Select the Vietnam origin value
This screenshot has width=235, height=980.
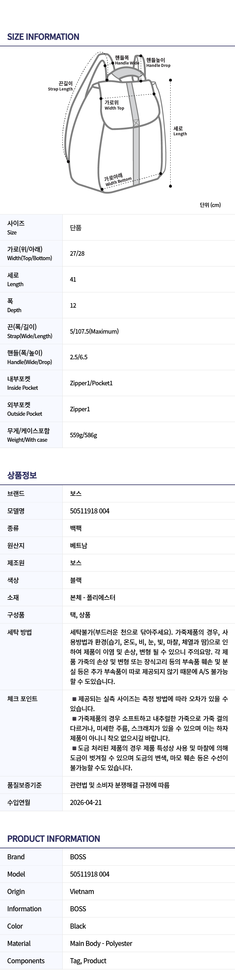pyautogui.click(x=82, y=891)
